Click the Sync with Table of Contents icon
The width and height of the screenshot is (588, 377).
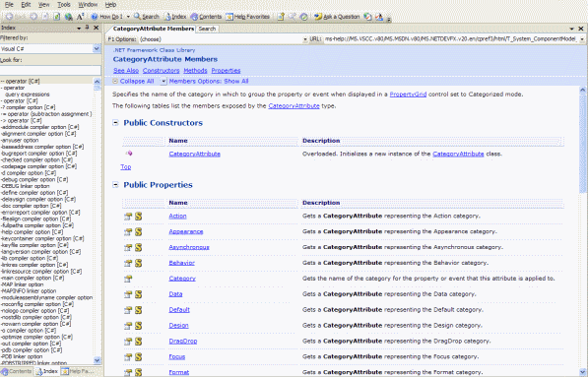[x=303, y=17]
